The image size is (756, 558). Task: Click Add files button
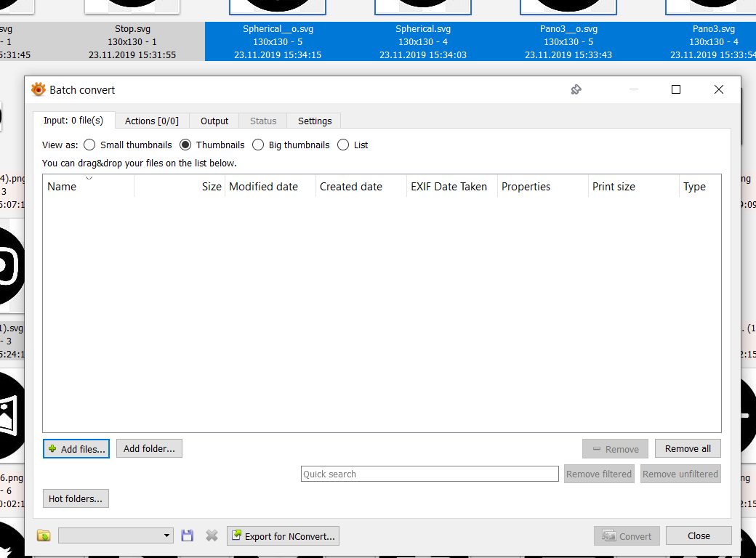[x=76, y=448]
